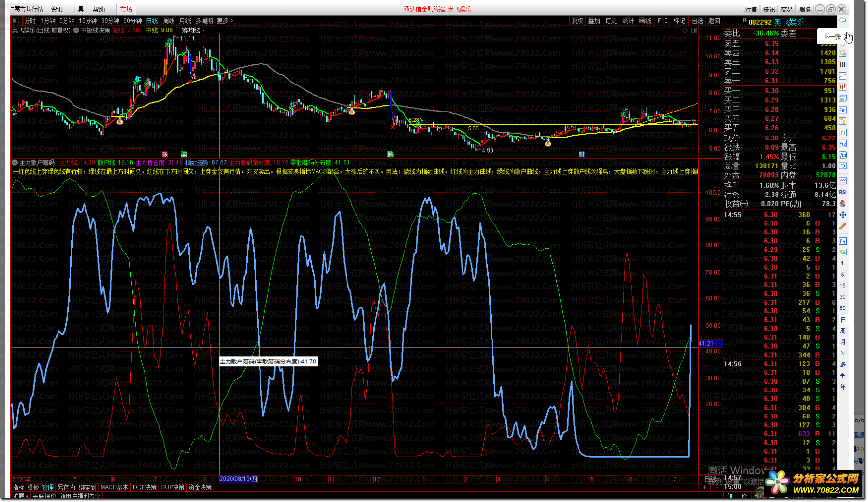Click the 返回 return button
868x502 pixels.
point(714,21)
